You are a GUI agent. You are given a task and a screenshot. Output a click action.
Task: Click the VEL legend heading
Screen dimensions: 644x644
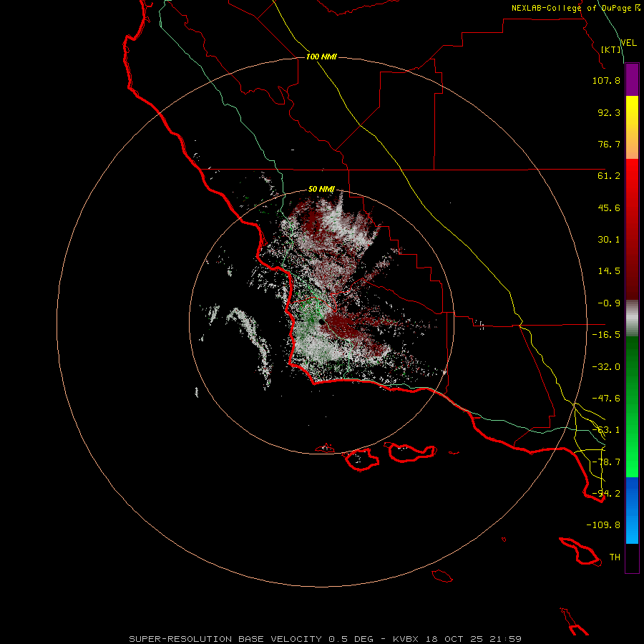(629, 43)
